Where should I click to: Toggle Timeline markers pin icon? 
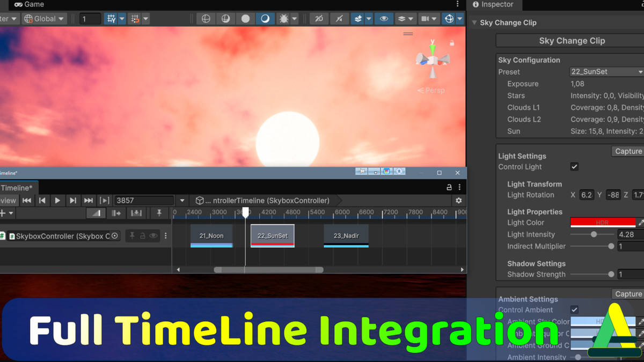pyautogui.click(x=159, y=213)
